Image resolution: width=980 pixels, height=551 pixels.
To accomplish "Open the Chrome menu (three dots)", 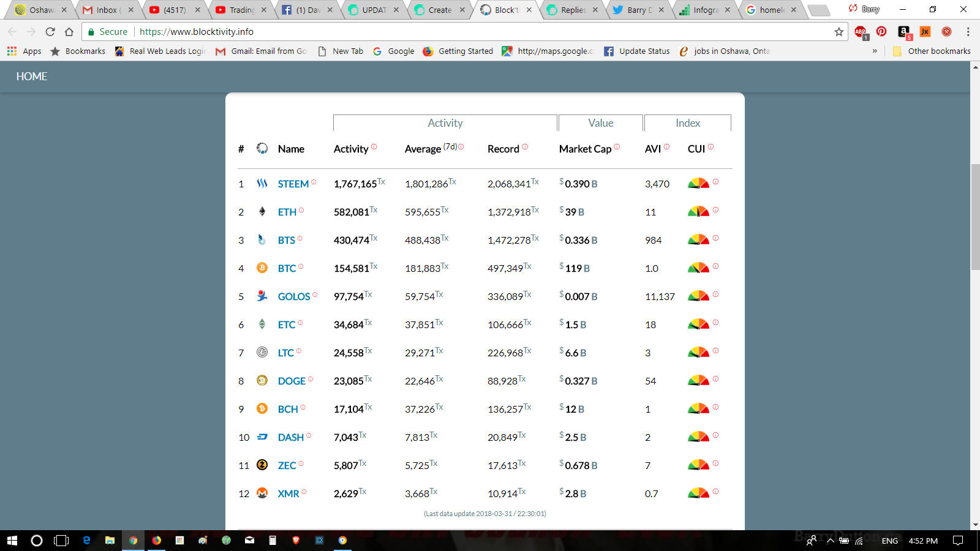I will pyautogui.click(x=968, y=32).
